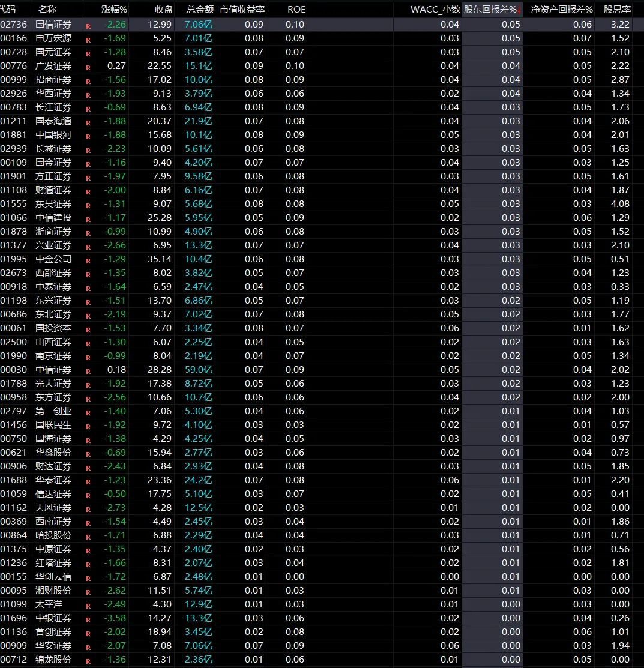Select the 首创证券 stock name
The height and width of the screenshot is (668, 644).
point(53,632)
